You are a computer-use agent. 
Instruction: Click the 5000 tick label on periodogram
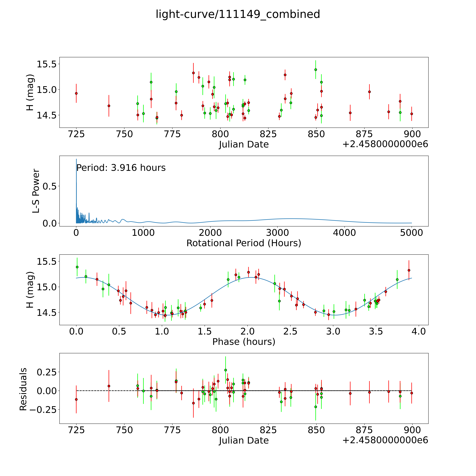(x=411, y=233)
